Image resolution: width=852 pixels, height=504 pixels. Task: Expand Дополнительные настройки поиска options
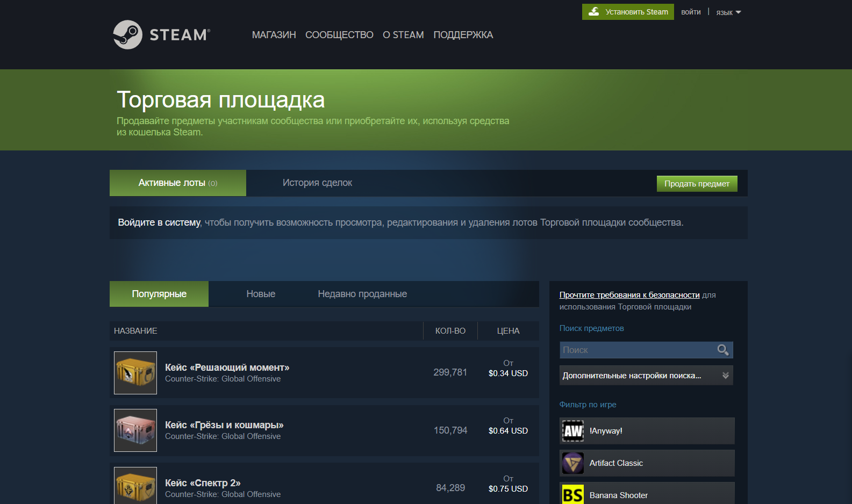coord(646,376)
